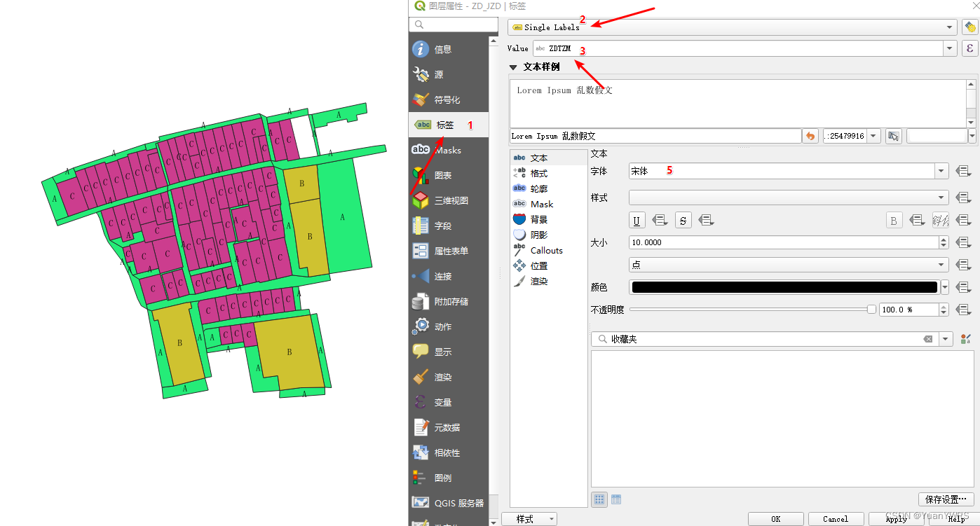Click data-defined override for 样式 row
Screen dimensions: 980x526
[963, 198]
